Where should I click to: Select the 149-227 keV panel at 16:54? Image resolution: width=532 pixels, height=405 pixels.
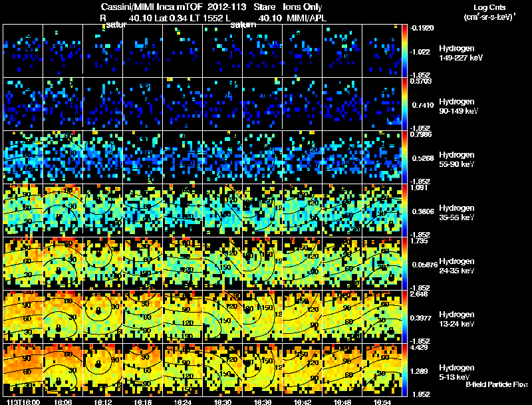click(382, 51)
